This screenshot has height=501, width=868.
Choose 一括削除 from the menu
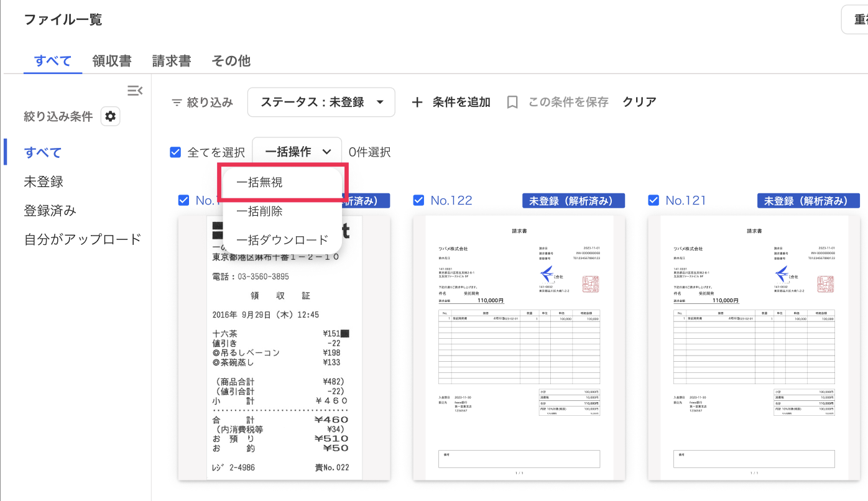282,211
